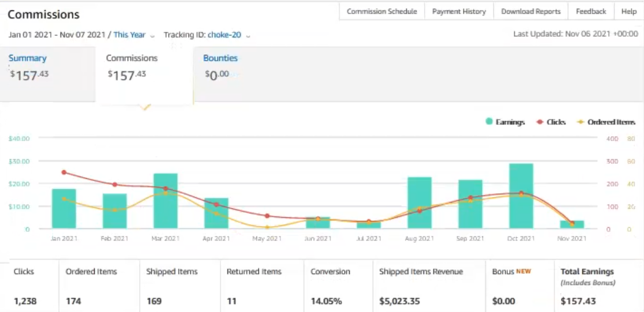
Task: Toggle the Clicks legend series
Action: click(551, 122)
